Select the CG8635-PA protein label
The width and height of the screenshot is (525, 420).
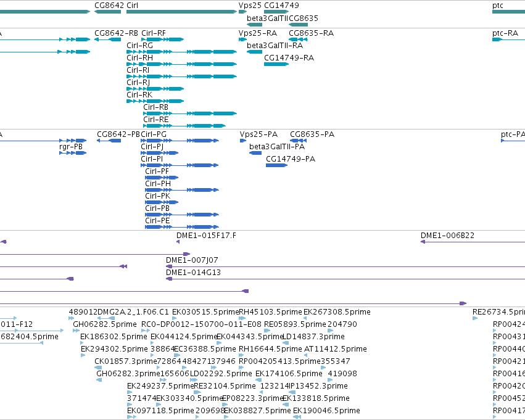tap(312, 134)
